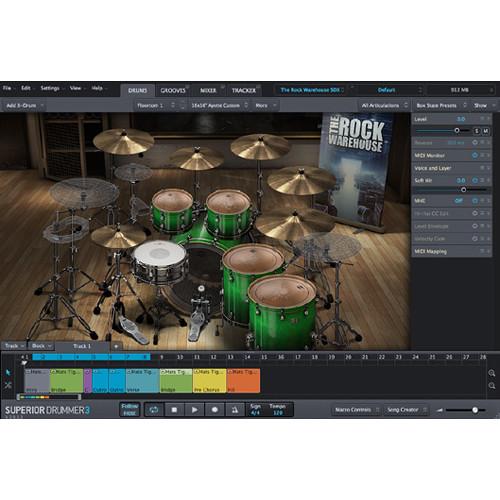Mute the drum with the M button
This screenshot has width=500, height=500.
tap(486, 131)
